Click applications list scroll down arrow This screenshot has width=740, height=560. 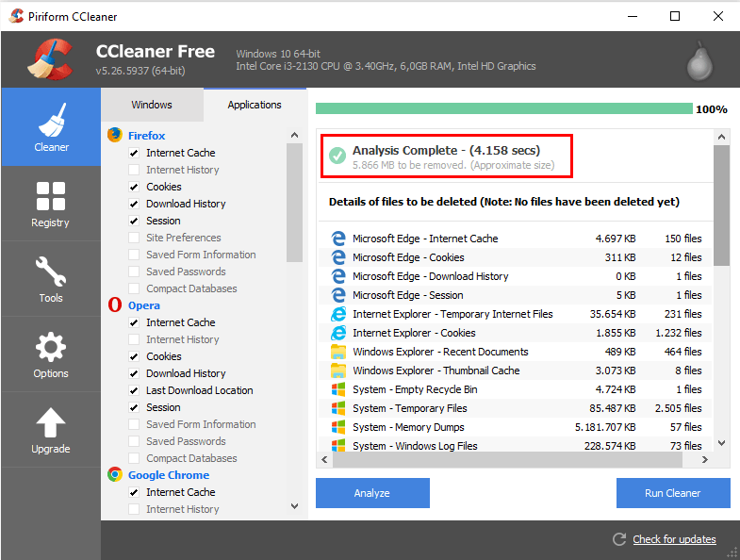[x=294, y=506]
